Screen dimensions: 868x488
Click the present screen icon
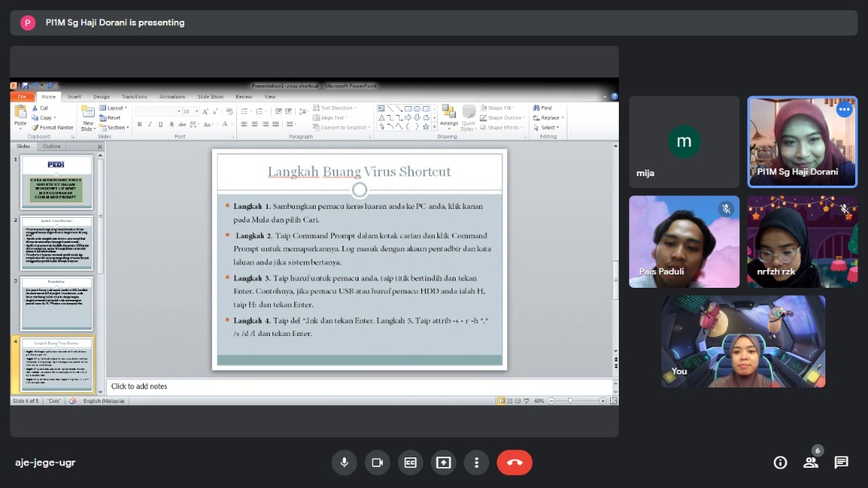coord(443,462)
